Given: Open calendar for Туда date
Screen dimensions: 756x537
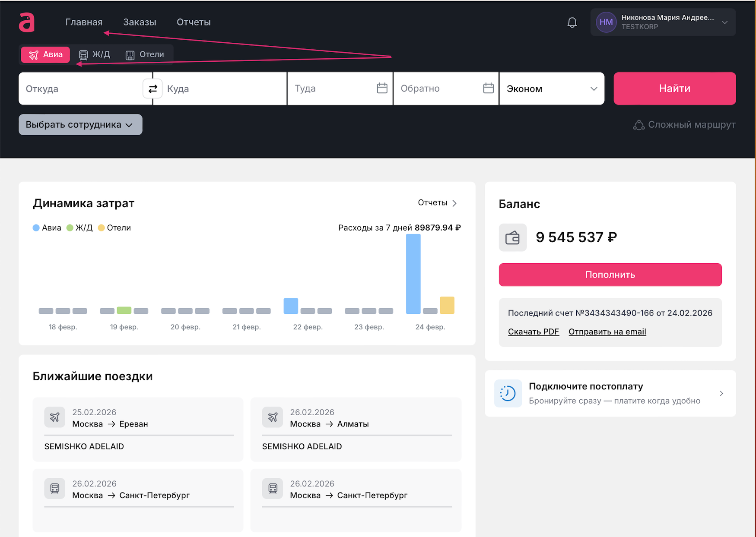Looking at the screenshot, I should [382, 88].
